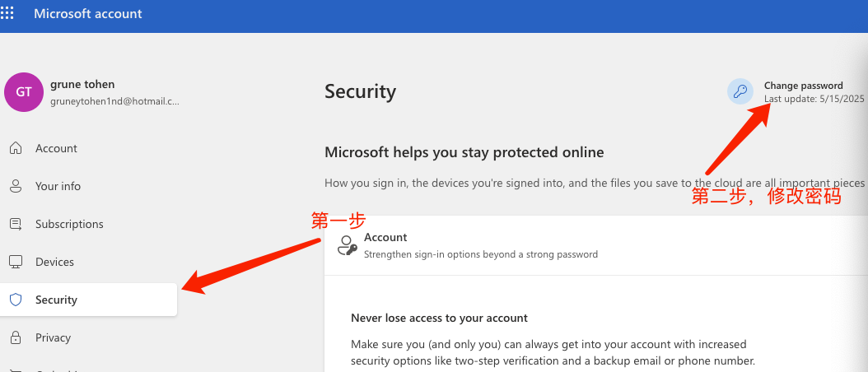Click the person-with-key Account card icon
This screenshot has width=868, height=372.
(347, 245)
